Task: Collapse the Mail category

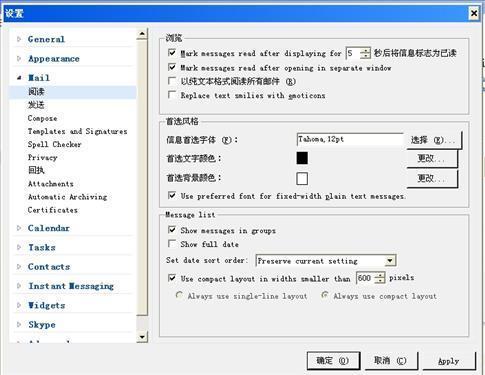Action: (19, 78)
